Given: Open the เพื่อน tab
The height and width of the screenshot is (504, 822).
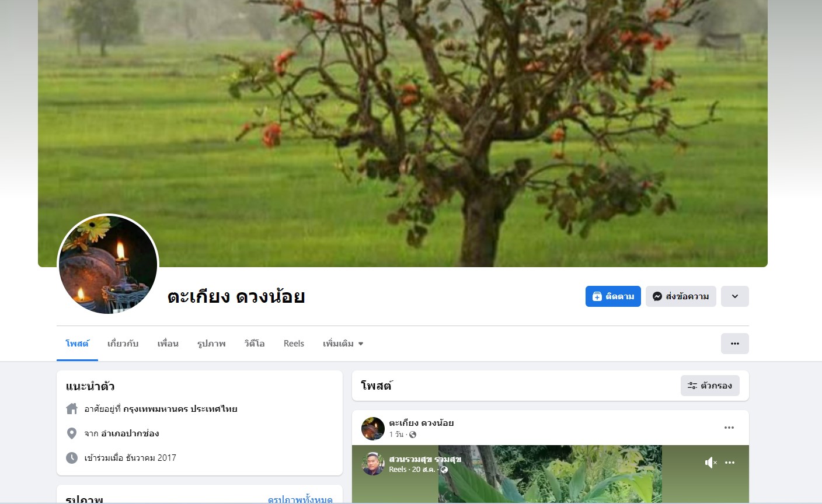Looking at the screenshot, I should pyautogui.click(x=168, y=344).
